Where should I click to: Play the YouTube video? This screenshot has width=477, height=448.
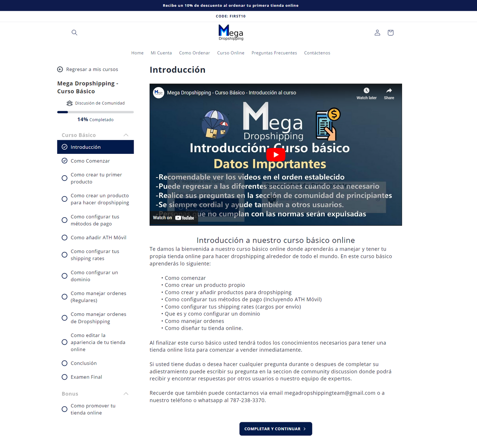276,155
